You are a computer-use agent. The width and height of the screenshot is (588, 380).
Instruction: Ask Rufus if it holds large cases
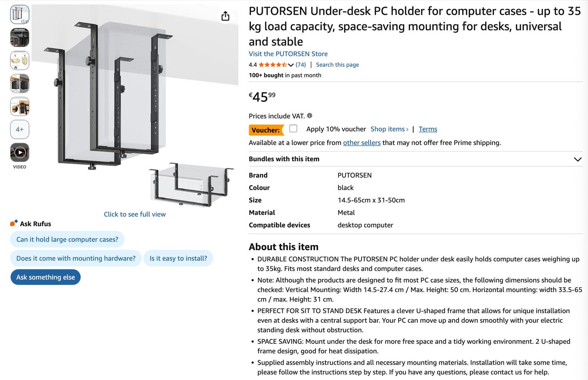(x=67, y=239)
